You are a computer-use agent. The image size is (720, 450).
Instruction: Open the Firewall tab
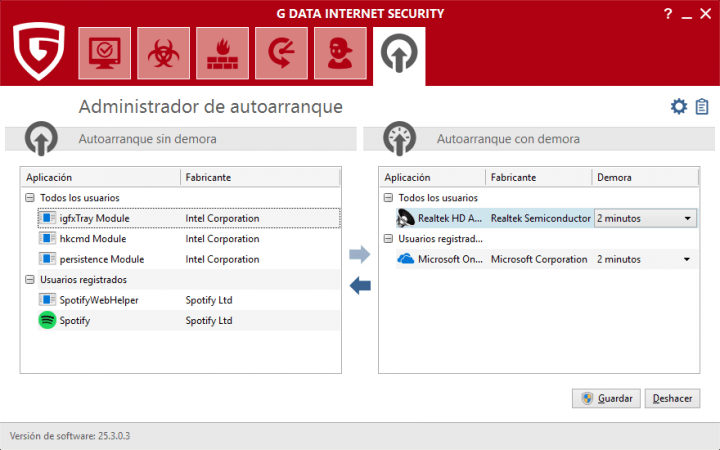click(222, 53)
